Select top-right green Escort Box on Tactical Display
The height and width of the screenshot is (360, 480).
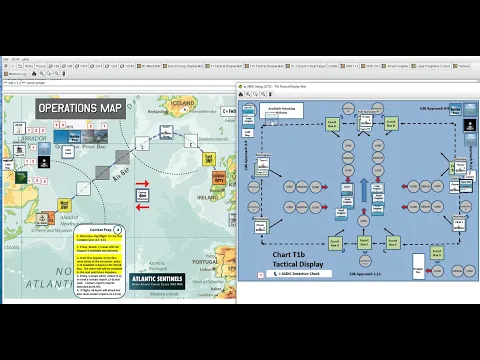tap(391, 124)
